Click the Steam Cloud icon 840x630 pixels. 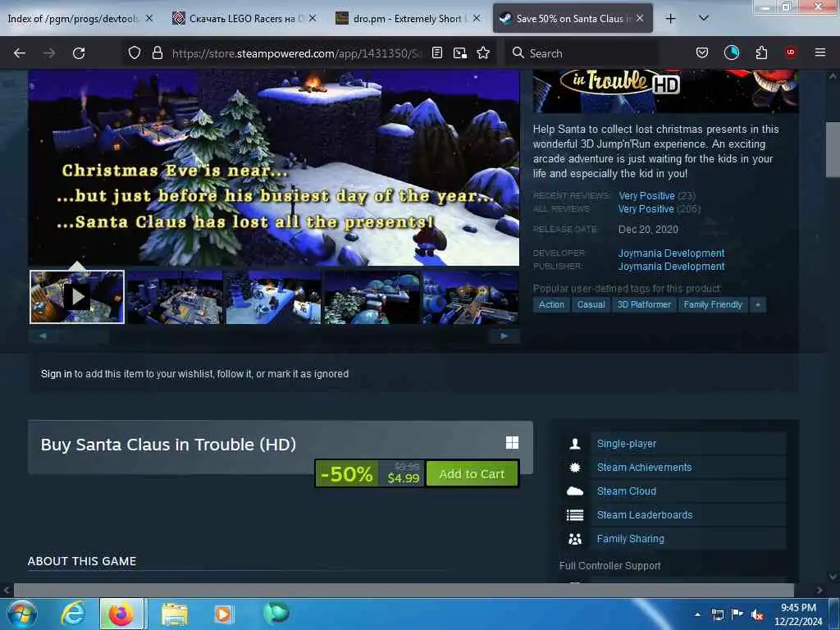(x=575, y=491)
